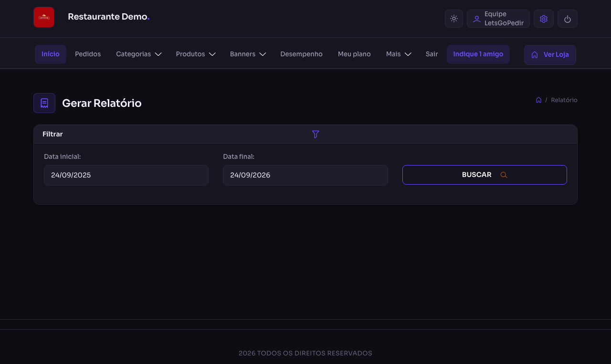Click the footer copyright text
611x364 pixels.
[x=305, y=354]
